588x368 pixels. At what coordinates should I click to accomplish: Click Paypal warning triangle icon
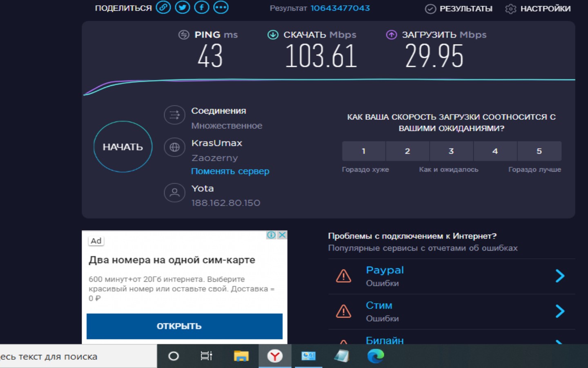(343, 276)
